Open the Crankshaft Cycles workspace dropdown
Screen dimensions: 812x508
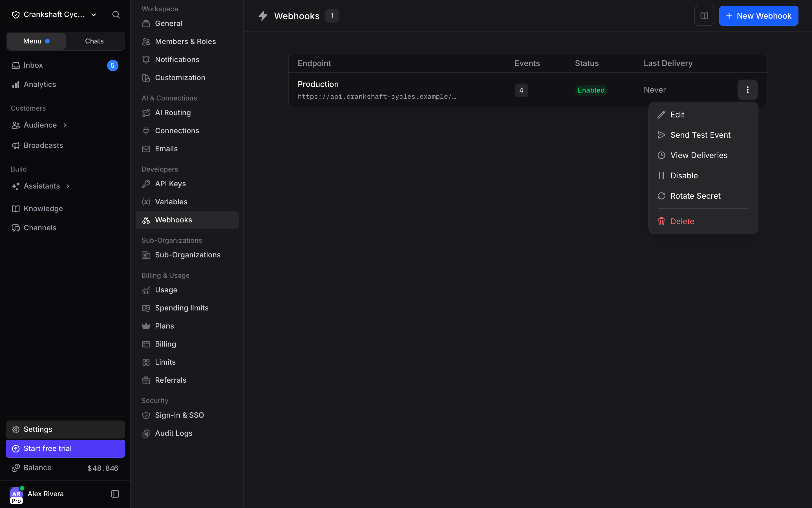tap(54, 15)
